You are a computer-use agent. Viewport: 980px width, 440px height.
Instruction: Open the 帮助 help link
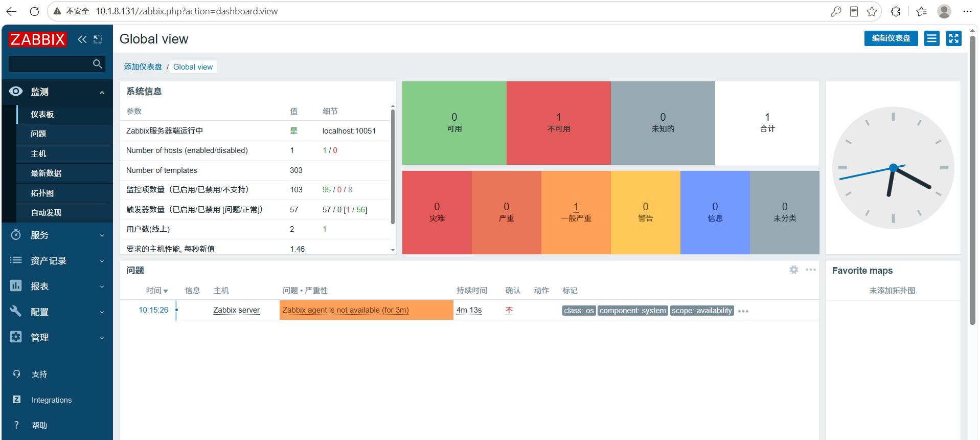[x=39, y=426]
